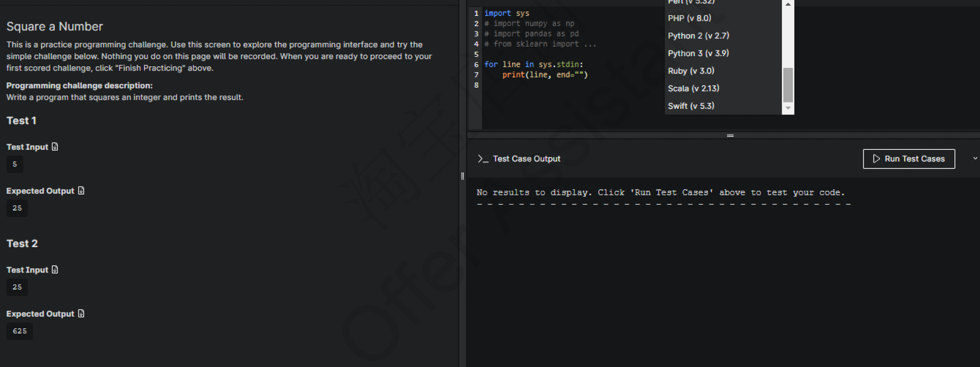
Task: Click the copy icon beside Test 1 Test Input
Action: click(x=55, y=146)
